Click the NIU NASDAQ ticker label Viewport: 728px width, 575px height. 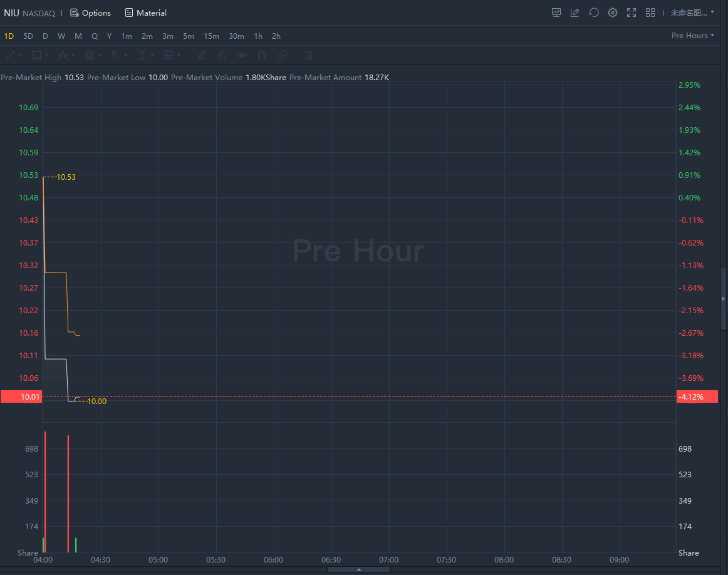[x=29, y=13]
